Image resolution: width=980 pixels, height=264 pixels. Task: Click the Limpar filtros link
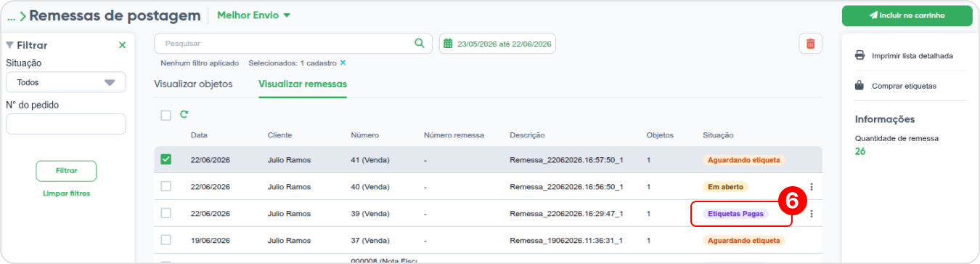[66, 193]
